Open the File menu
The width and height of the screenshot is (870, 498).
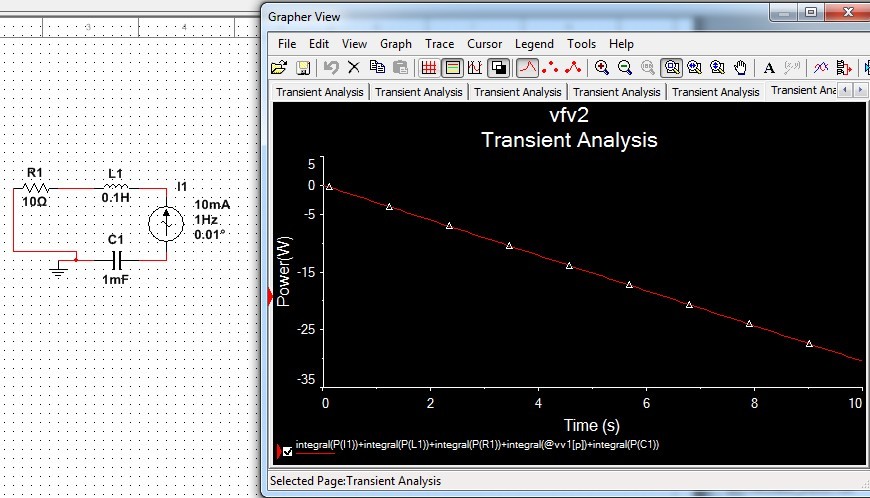[x=287, y=44]
